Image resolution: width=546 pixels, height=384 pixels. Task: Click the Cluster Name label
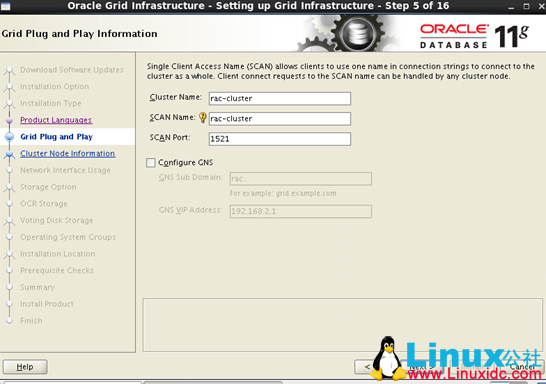tap(176, 97)
